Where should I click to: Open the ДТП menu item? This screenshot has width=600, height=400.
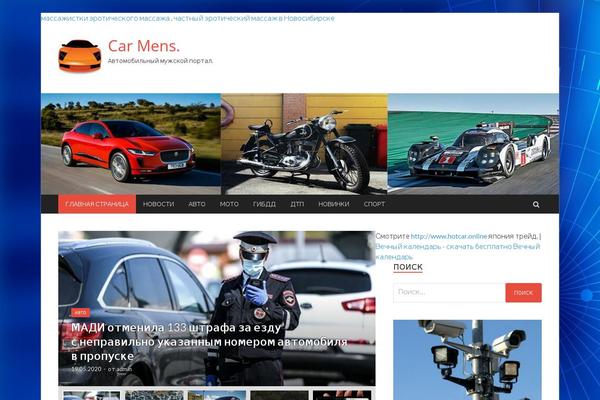pyautogui.click(x=297, y=204)
